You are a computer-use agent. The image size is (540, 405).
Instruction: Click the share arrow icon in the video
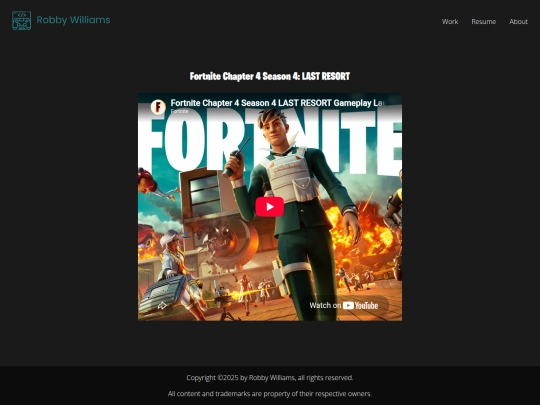[162, 305]
